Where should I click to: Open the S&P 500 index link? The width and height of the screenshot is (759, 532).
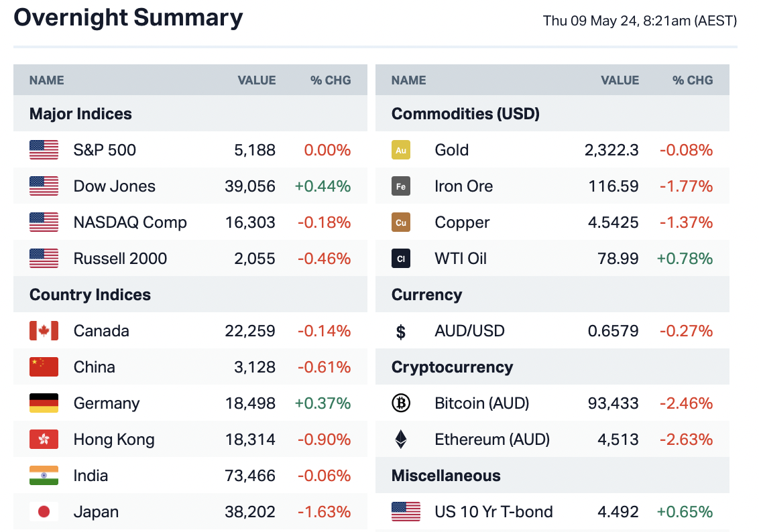(105, 150)
